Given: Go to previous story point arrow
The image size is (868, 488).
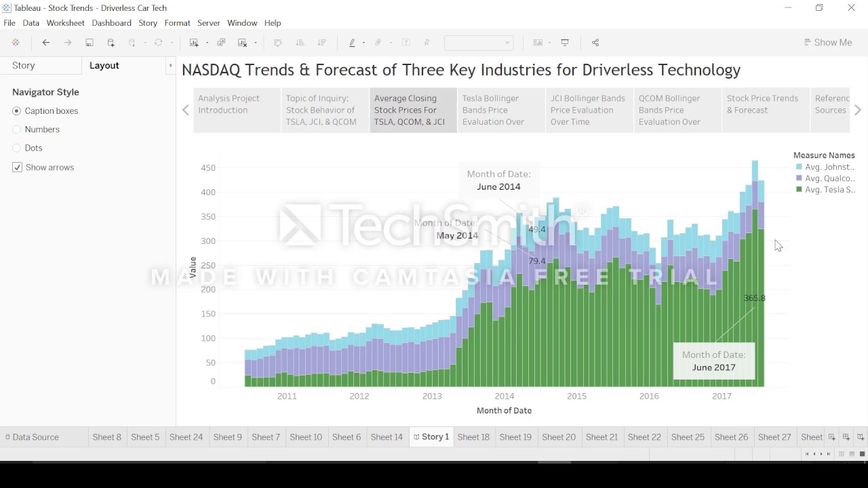Looking at the screenshot, I should click(186, 110).
